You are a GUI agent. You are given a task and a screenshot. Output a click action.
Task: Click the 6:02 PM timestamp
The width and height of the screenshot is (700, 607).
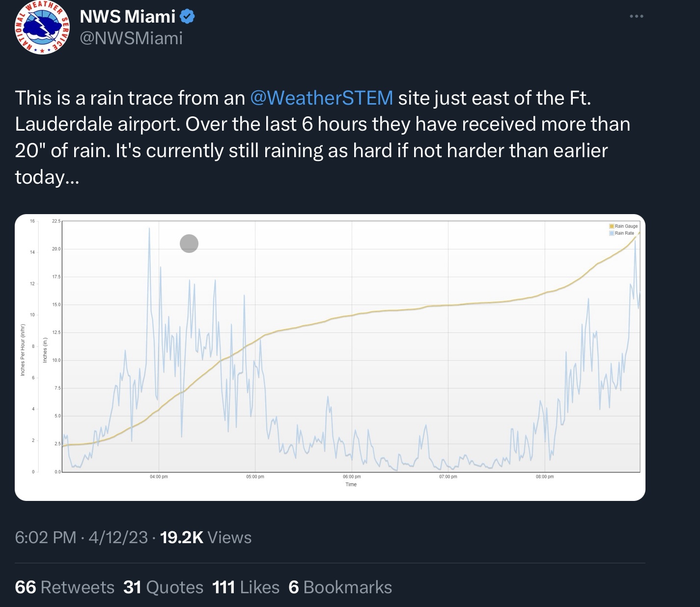tap(45, 538)
